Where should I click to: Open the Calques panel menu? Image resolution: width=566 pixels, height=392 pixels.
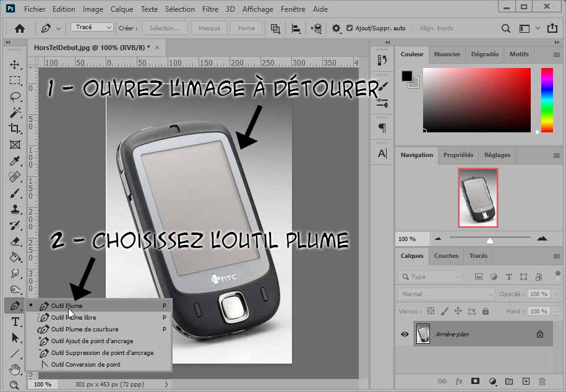click(557, 256)
